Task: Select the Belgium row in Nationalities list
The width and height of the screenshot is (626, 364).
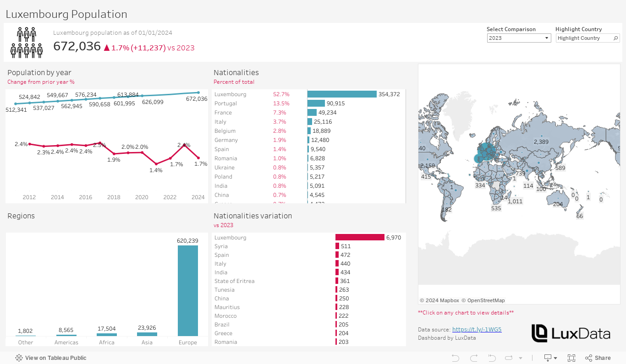Action: (x=310, y=130)
